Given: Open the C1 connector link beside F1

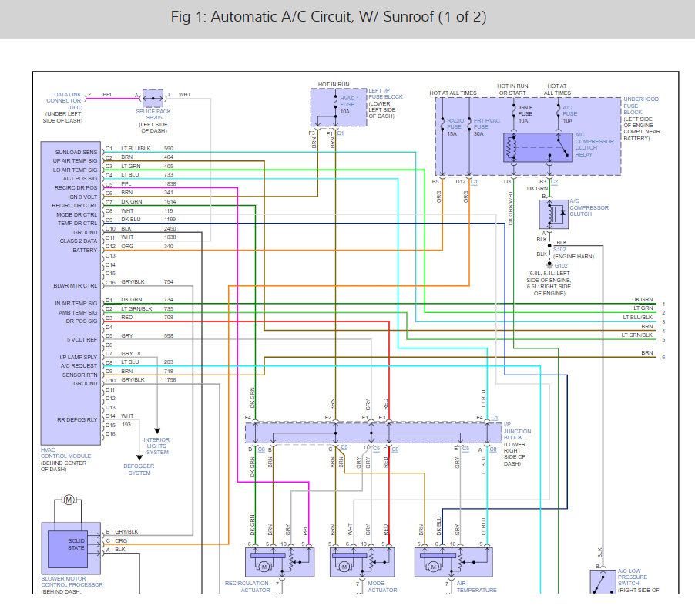Looking at the screenshot, I should click(x=341, y=133).
